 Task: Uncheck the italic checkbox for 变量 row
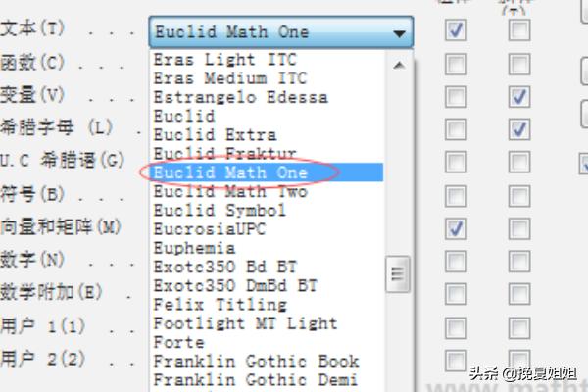(x=519, y=97)
